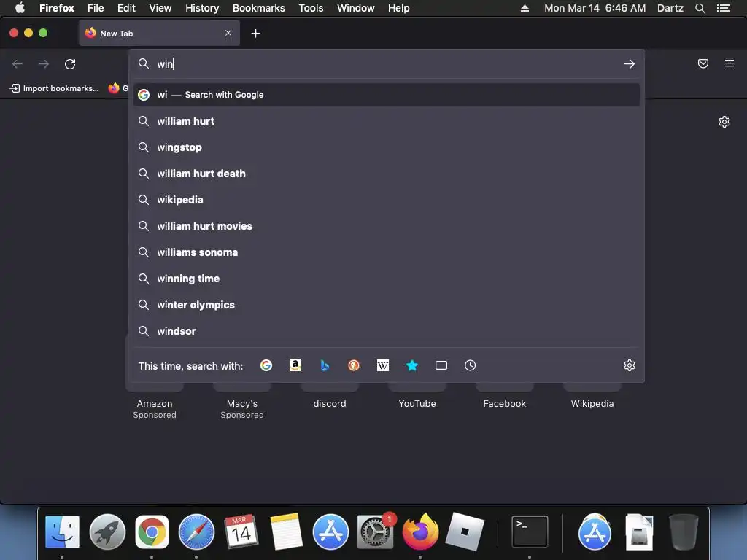Select suggestion 'william hurt'
This screenshot has height=560, width=747.
point(387,121)
